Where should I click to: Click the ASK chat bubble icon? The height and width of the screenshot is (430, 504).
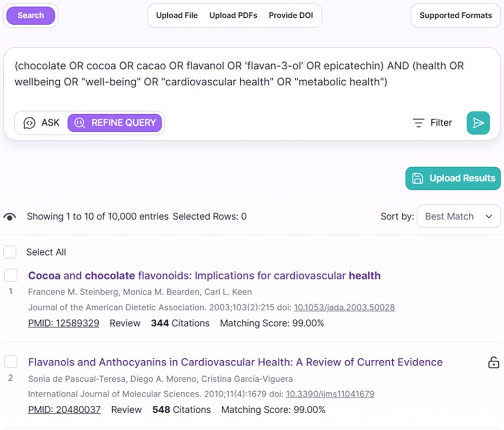29,123
